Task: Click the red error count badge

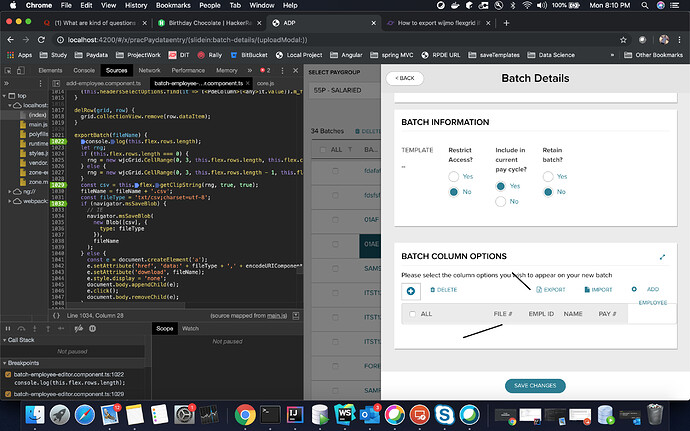Action: click(x=265, y=70)
